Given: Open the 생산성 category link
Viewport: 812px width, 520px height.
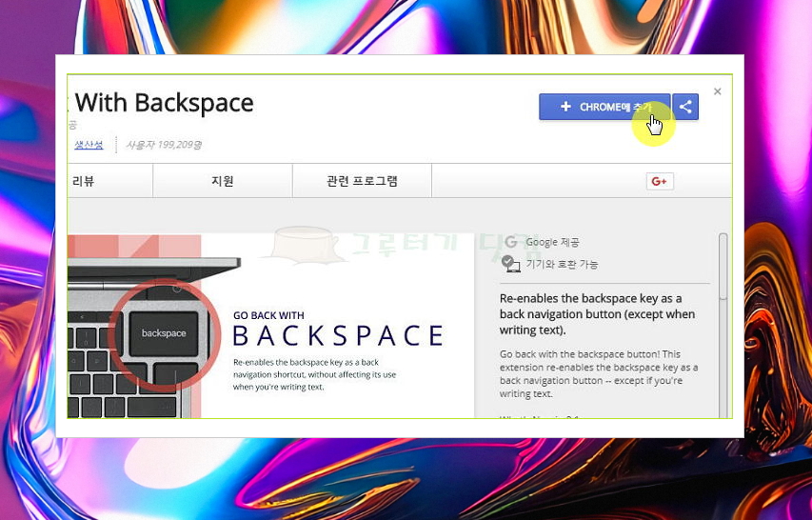Looking at the screenshot, I should [x=89, y=145].
